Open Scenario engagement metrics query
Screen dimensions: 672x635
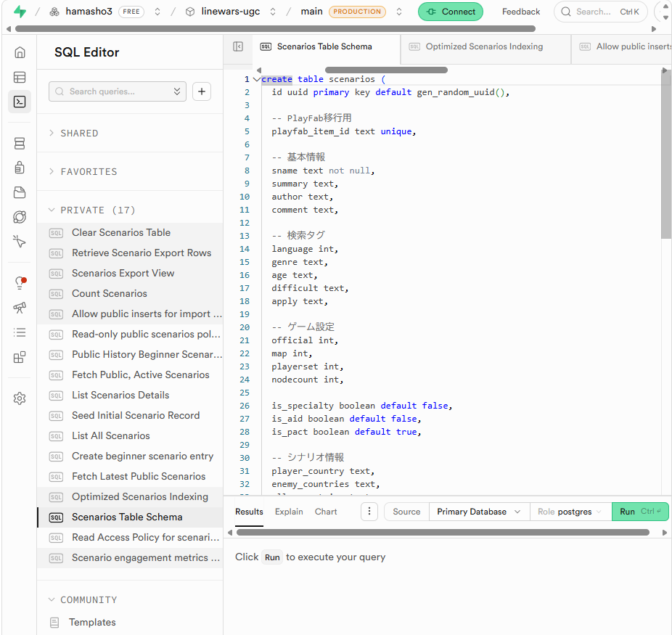pos(130,558)
